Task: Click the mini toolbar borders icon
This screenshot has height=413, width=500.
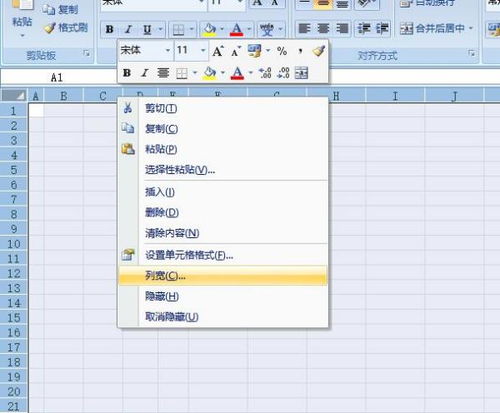Action: (x=182, y=73)
